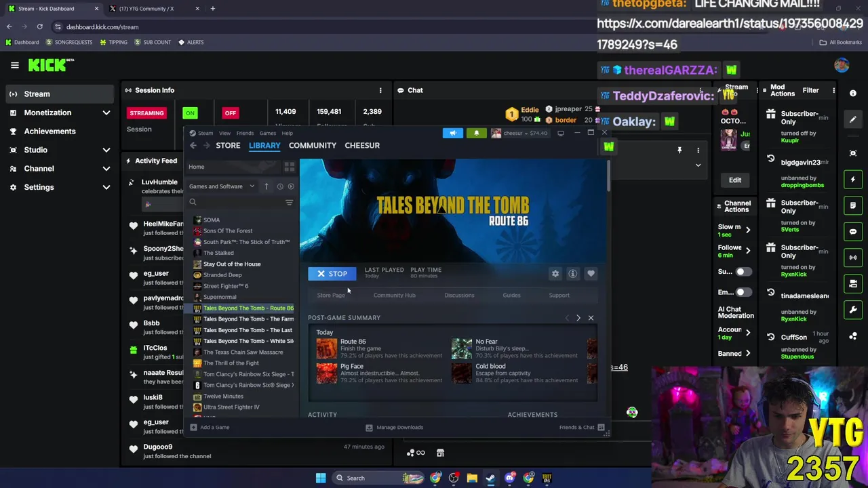Open Manage Downloads in Steam
This screenshot has height=488, width=868.
coord(394,428)
